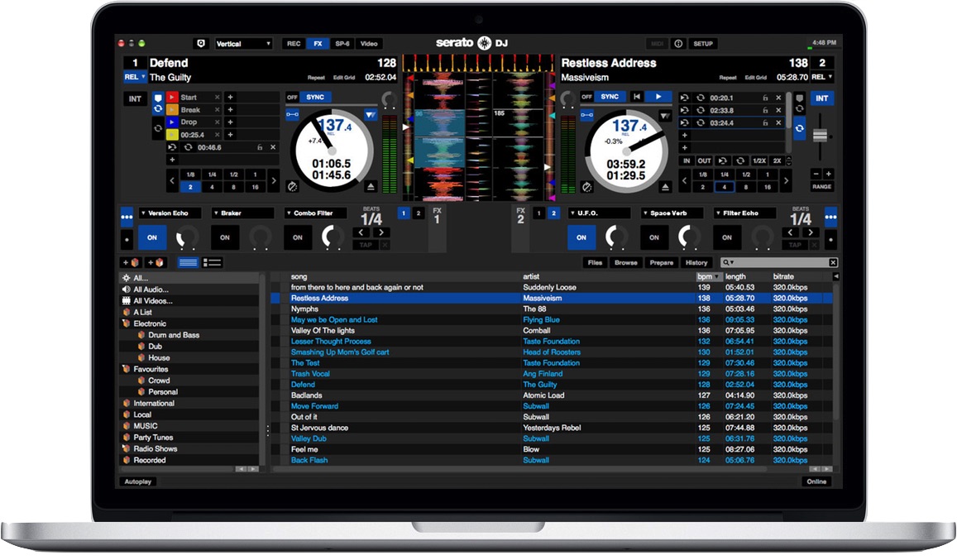Toggle INT mode on the left deck

[135, 99]
